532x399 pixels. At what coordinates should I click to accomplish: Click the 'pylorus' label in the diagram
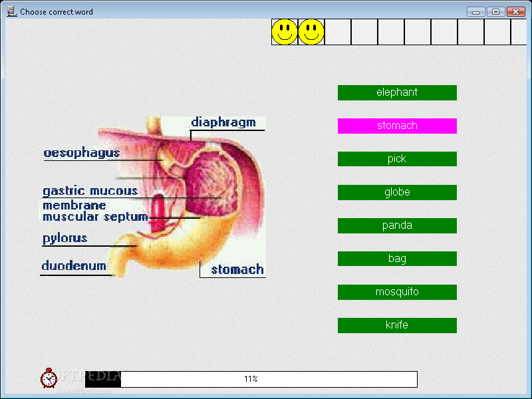pos(65,238)
